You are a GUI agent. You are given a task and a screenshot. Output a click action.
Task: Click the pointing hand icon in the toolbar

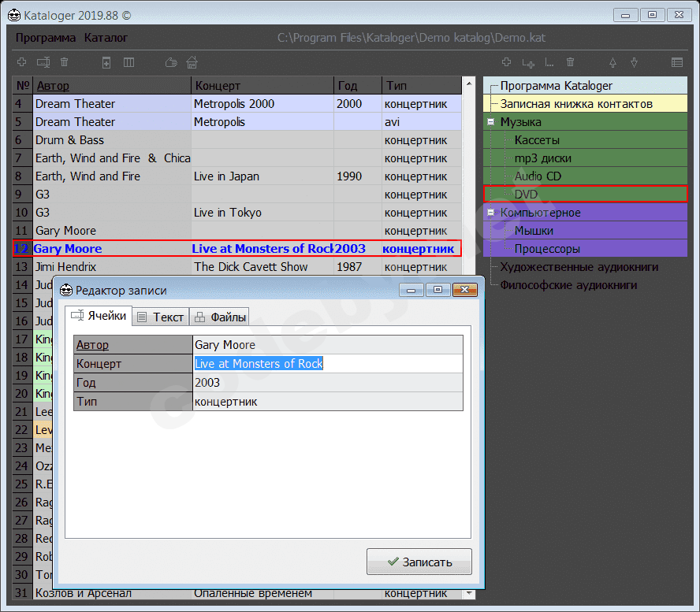[171, 62]
